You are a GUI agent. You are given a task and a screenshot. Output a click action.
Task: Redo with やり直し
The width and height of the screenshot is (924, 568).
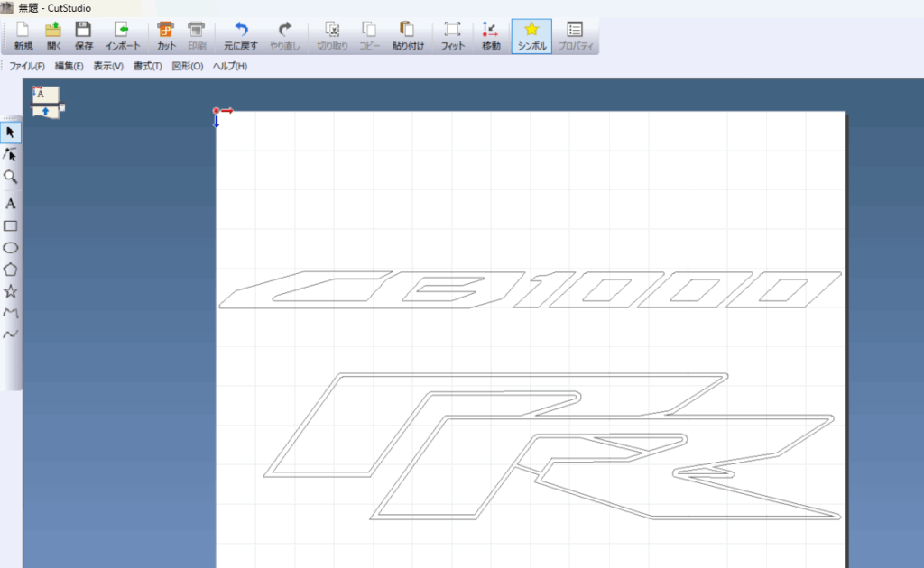tap(284, 36)
